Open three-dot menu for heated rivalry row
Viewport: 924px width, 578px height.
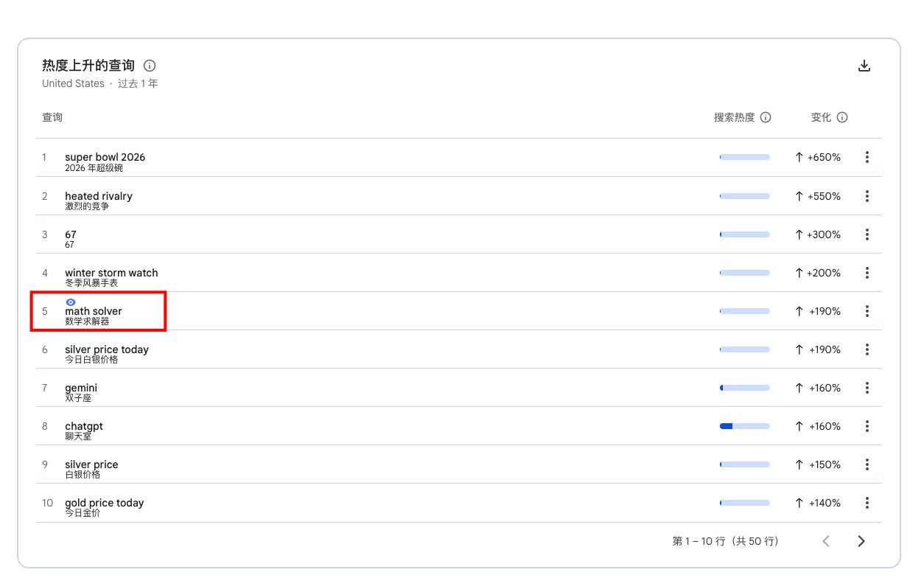tap(867, 196)
